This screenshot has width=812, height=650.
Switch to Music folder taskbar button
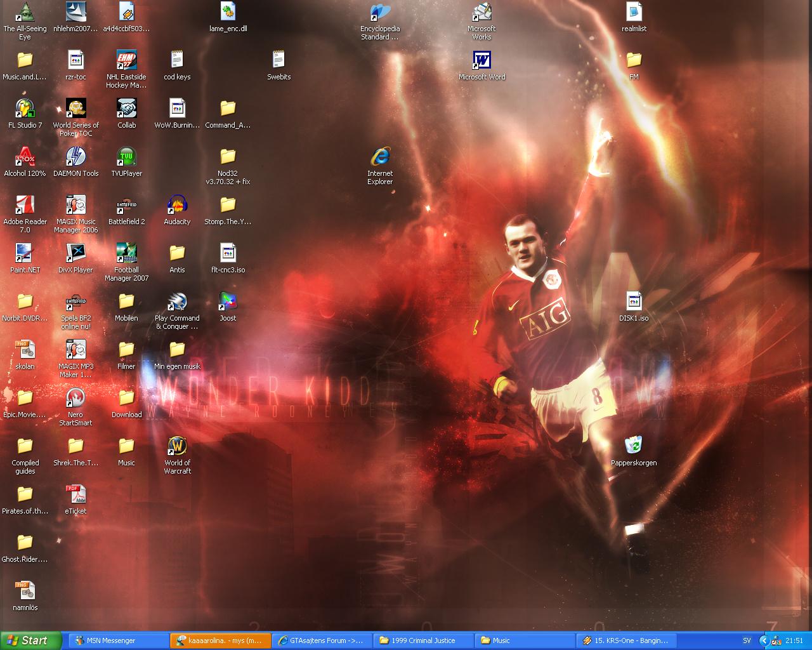pyautogui.click(x=525, y=640)
